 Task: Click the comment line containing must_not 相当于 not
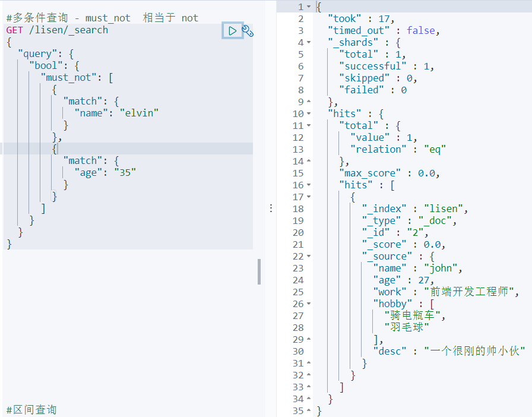[102, 18]
